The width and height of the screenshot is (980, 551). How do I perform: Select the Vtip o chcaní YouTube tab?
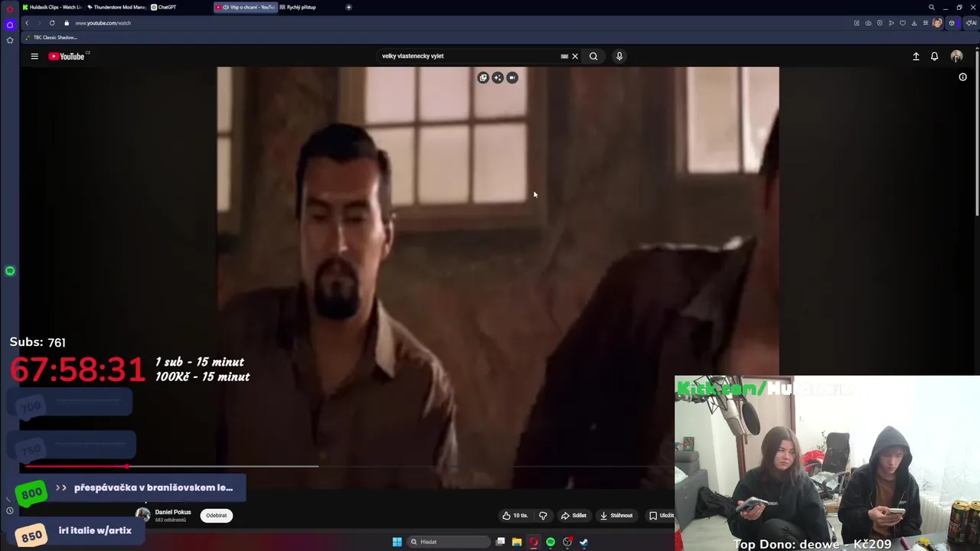point(245,7)
